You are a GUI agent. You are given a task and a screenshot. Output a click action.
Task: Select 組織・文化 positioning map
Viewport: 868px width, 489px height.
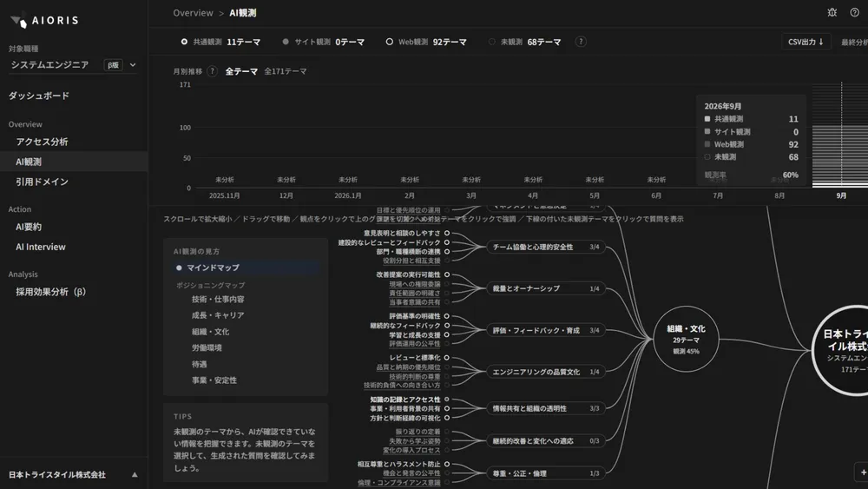click(x=210, y=332)
